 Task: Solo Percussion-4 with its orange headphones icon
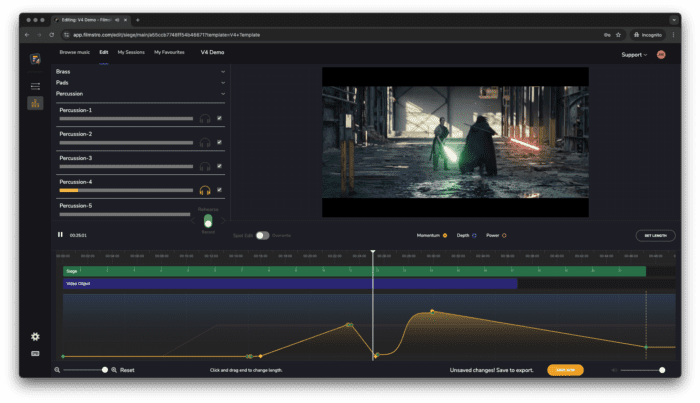coord(205,190)
